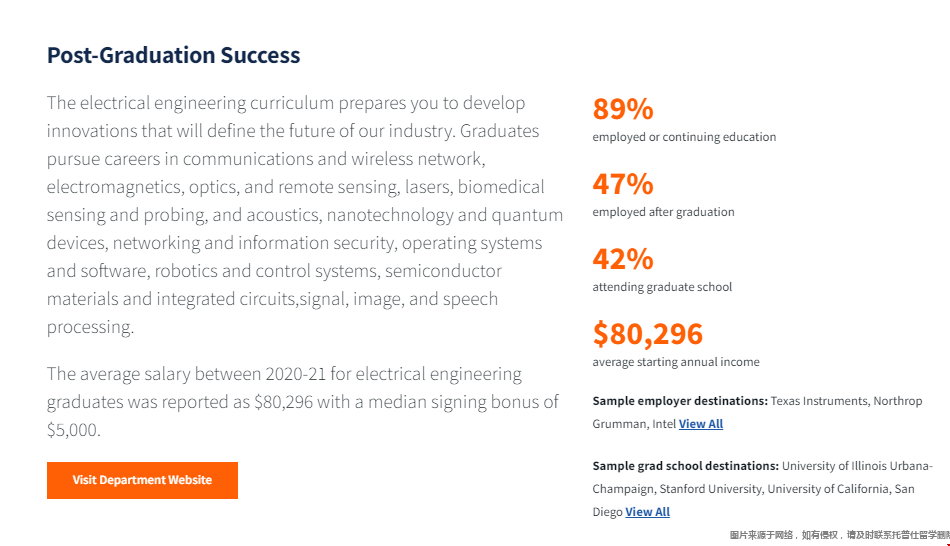Click the 89% statistic figure
This screenshot has height=546, width=950.
click(x=623, y=109)
